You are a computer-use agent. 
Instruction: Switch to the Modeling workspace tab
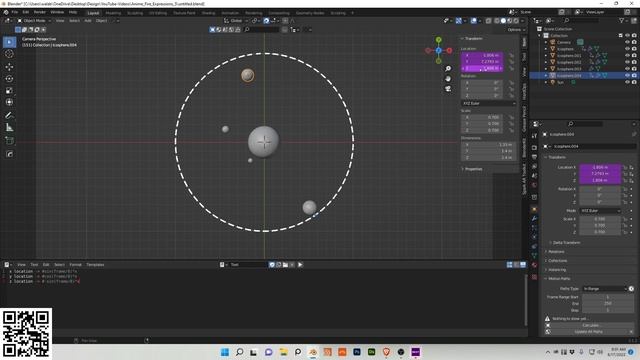tap(113, 13)
